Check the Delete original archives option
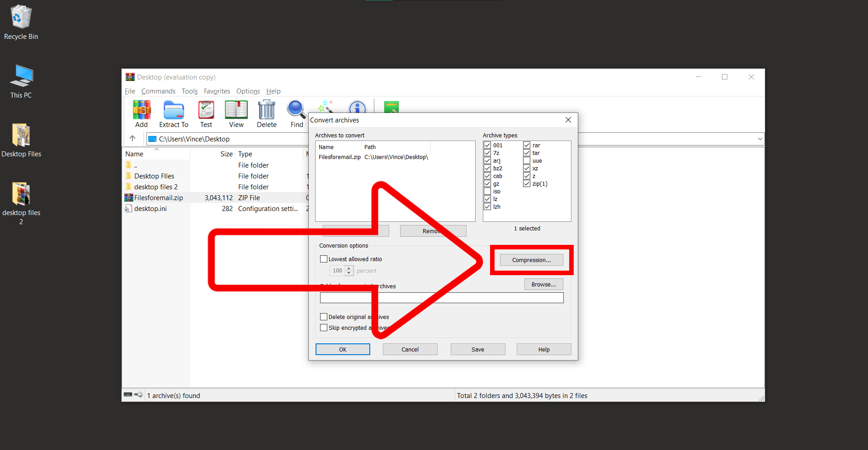The height and width of the screenshot is (450, 868). click(323, 316)
